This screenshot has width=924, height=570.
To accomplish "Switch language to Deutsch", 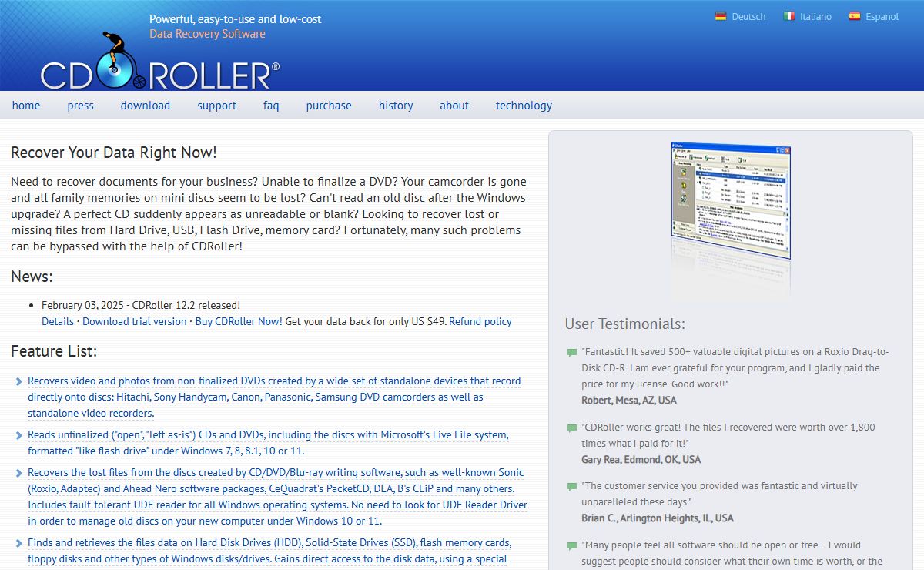I will pyautogui.click(x=748, y=17).
